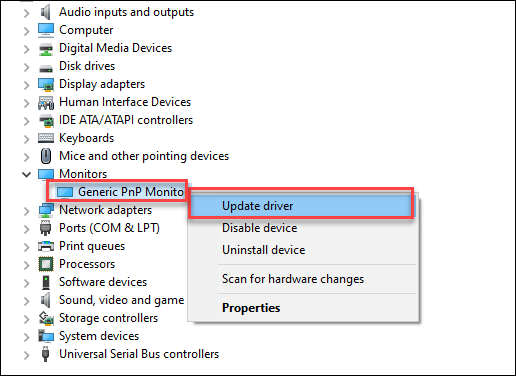
Task: Click the Human Interface Devices icon
Action: [x=46, y=102]
